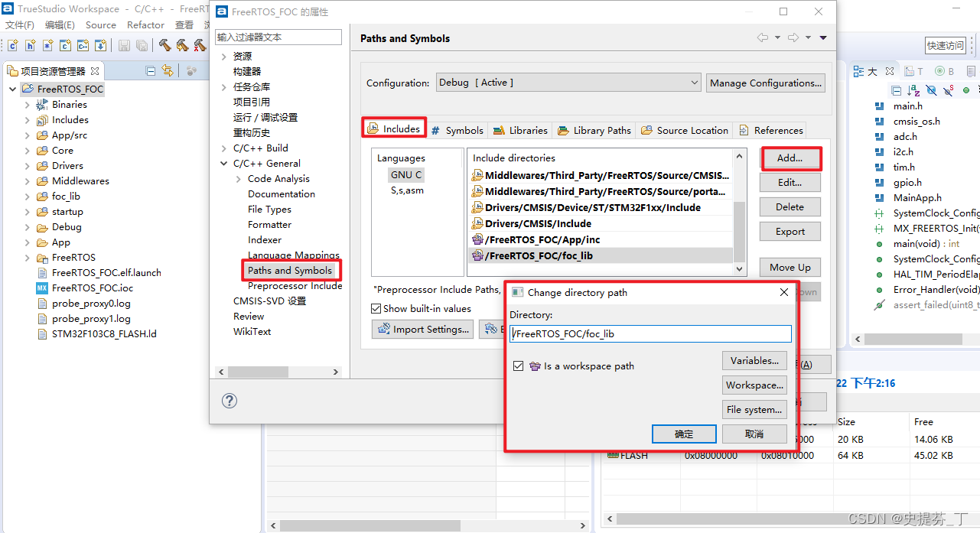980x533 pixels.
Task: Open the back history dropdown arrow
Action: pos(777,37)
